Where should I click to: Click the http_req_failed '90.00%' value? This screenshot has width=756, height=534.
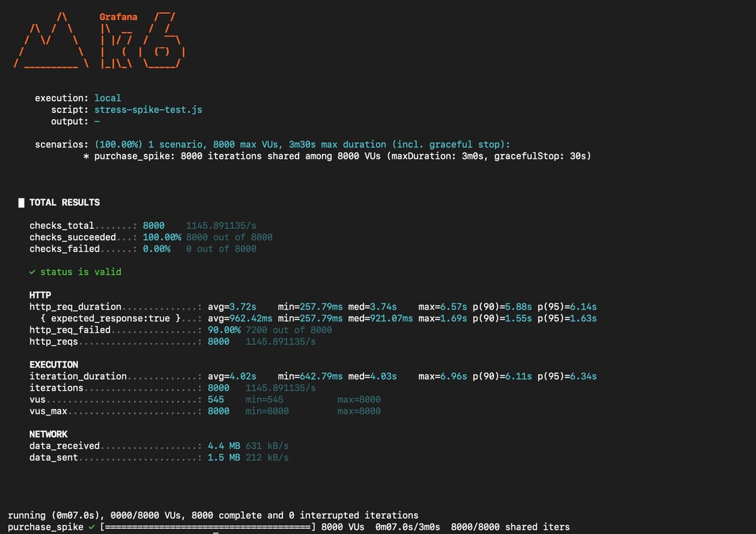tap(224, 330)
